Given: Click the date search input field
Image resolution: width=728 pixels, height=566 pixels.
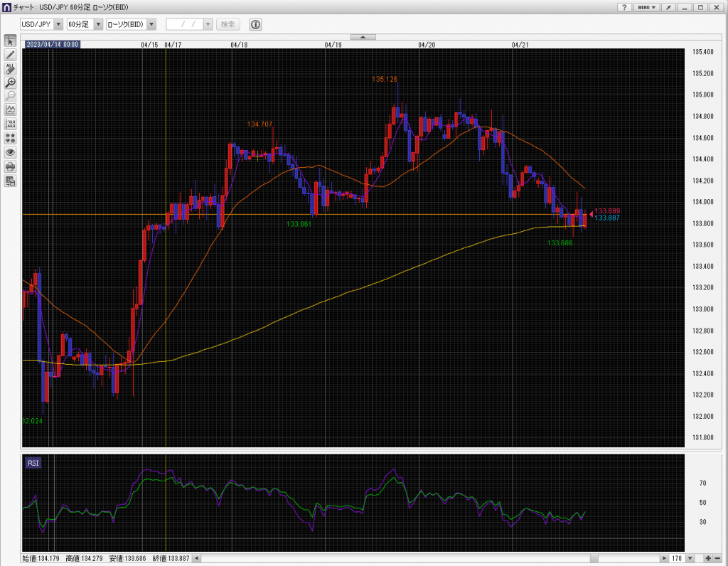Looking at the screenshot, I should 185,24.
